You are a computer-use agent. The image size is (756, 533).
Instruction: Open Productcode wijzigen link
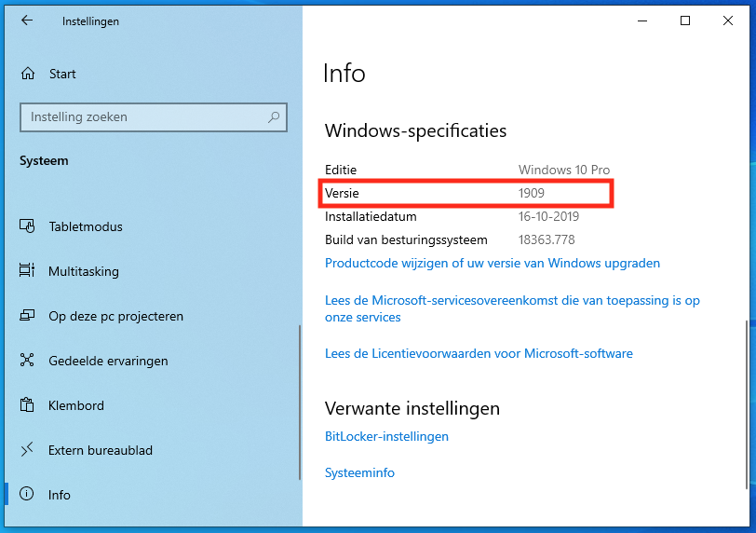click(492, 263)
